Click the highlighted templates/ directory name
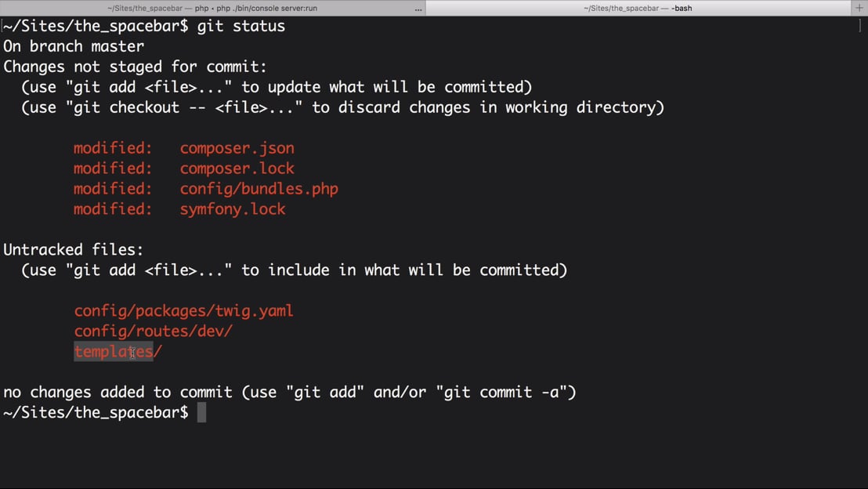 pyautogui.click(x=118, y=352)
